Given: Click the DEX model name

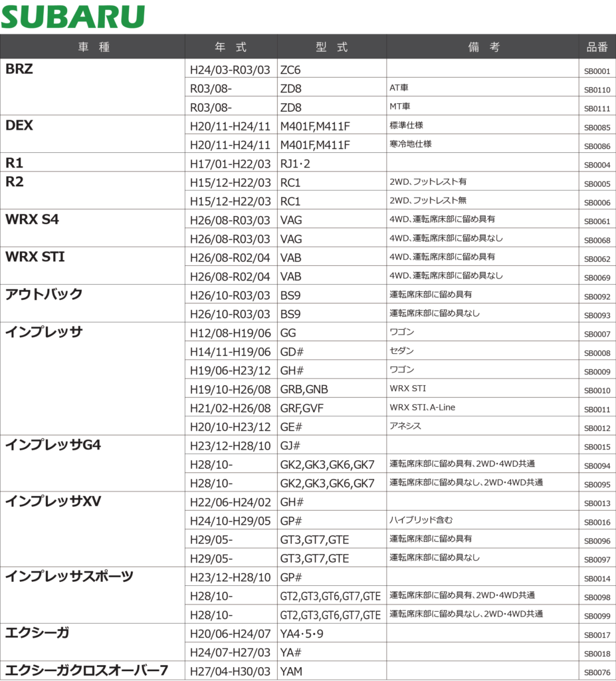Looking at the screenshot, I should (19, 126).
